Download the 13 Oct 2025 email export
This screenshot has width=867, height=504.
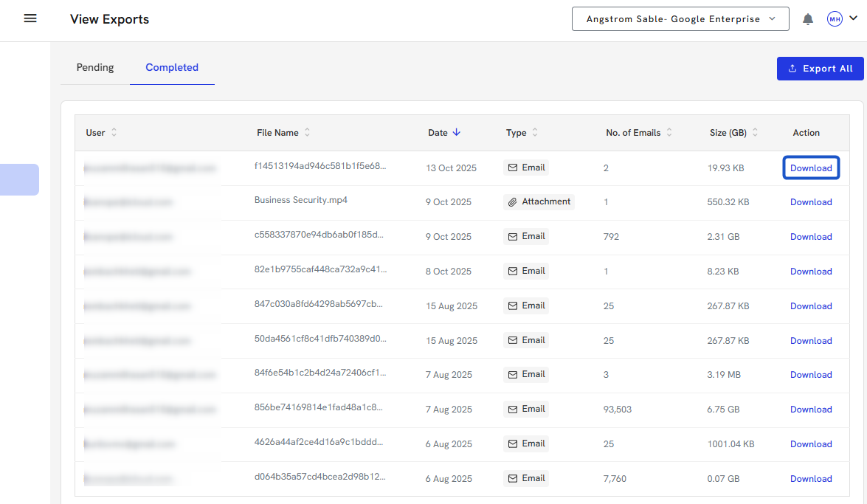811,168
